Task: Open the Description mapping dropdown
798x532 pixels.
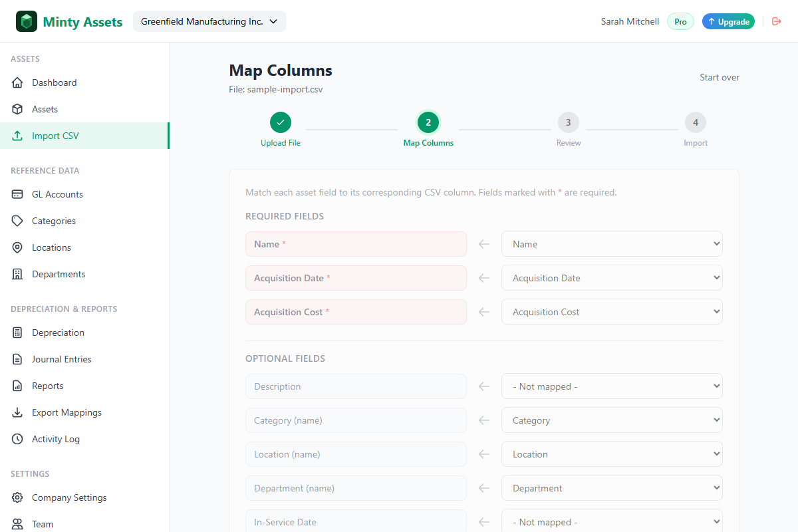Action: 612,386
